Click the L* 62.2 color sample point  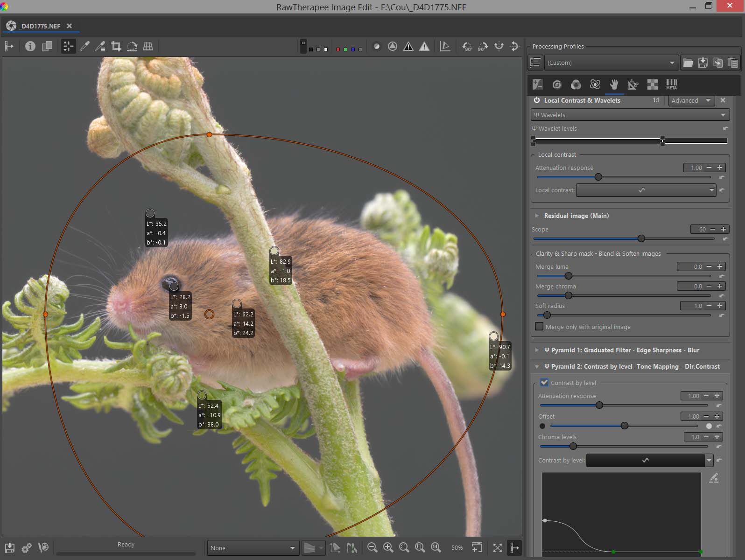[x=237, y=304]
